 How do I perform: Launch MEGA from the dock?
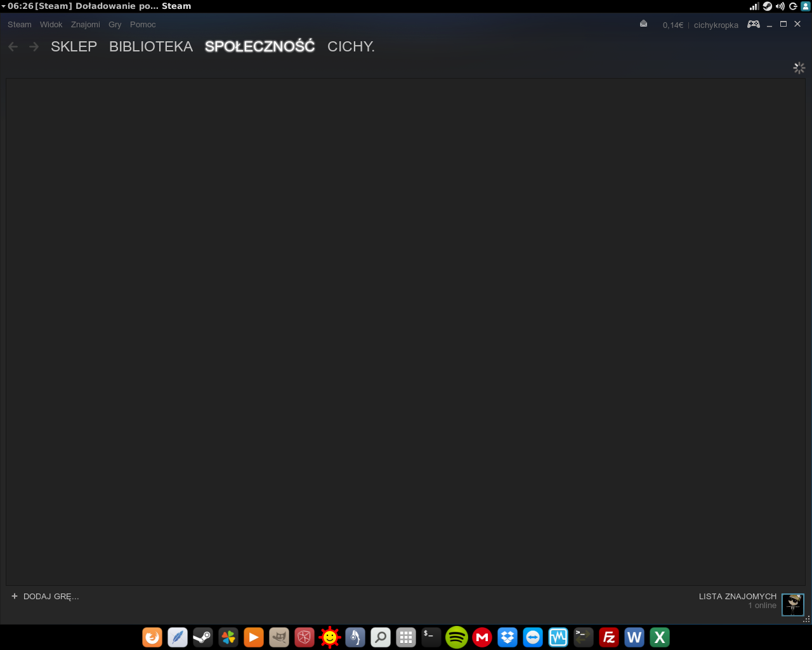click(482, 637)
